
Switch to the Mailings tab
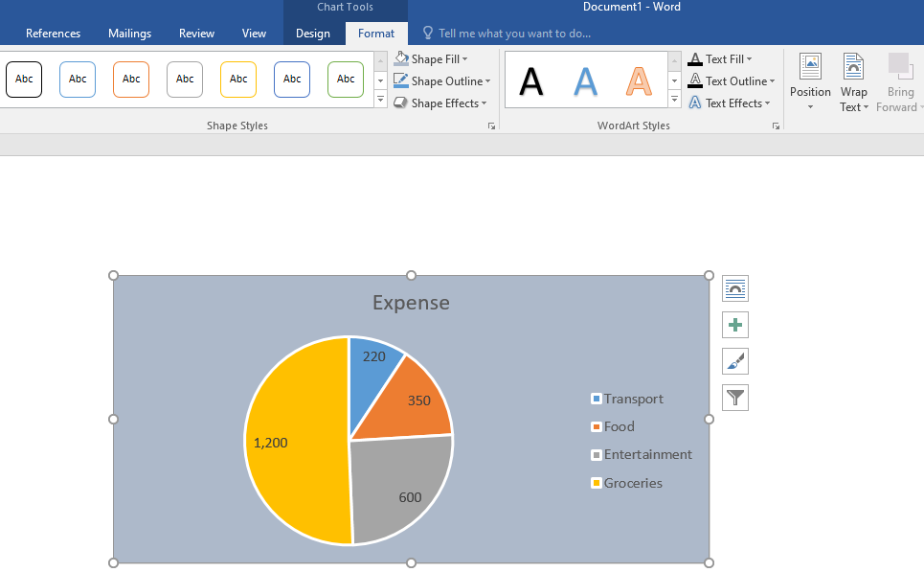(129, 34)
